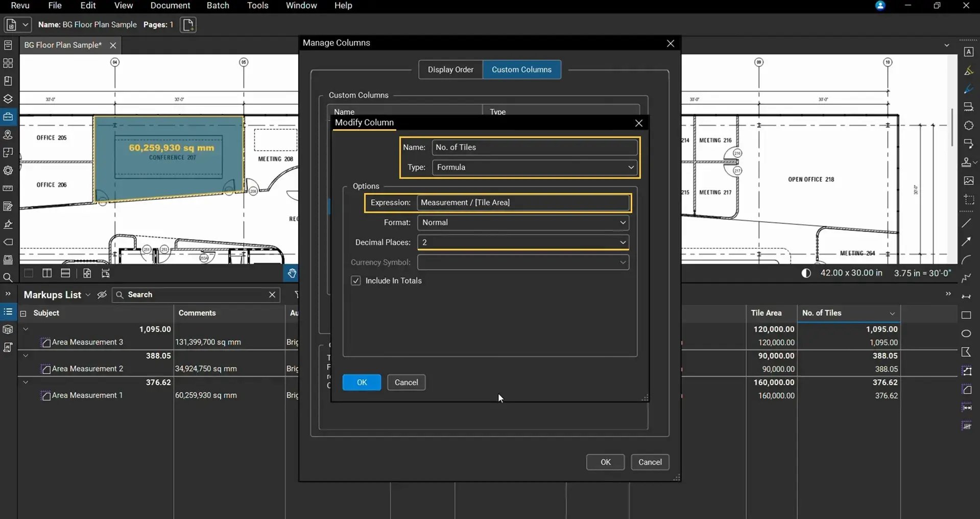Click Cancel in the Modify Column dialog
The height and width of the screenshot is (519, 980).
click(x=406, y=383)
